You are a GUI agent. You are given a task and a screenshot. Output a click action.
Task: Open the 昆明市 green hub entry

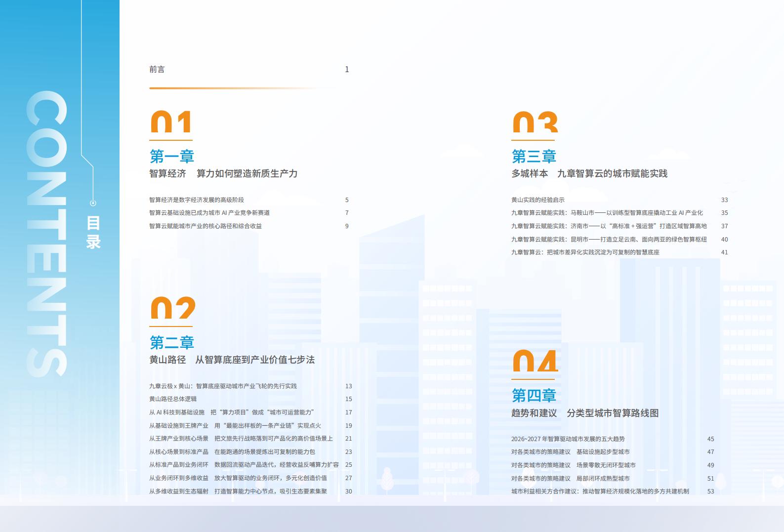[609, 240]
